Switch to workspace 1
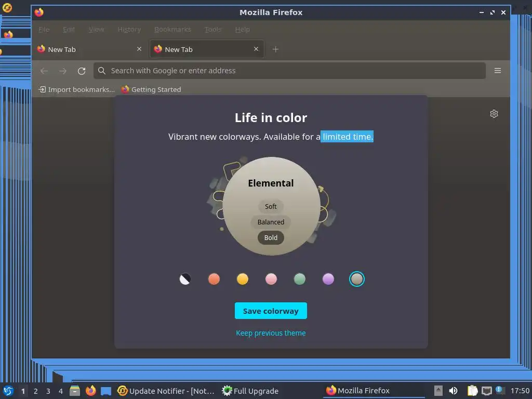The width and height of the screenshot is (532, 399). [x=23, y=391]
